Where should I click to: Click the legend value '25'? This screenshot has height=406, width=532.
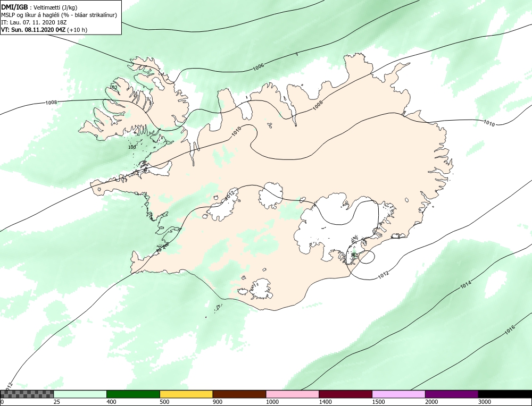56,402
